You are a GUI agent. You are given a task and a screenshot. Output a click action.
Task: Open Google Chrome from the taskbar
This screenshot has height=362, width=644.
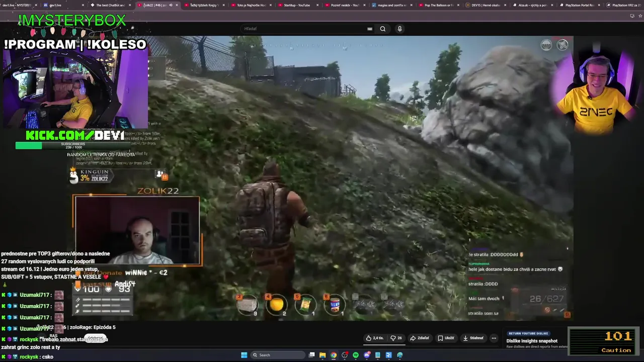(334, 355)
